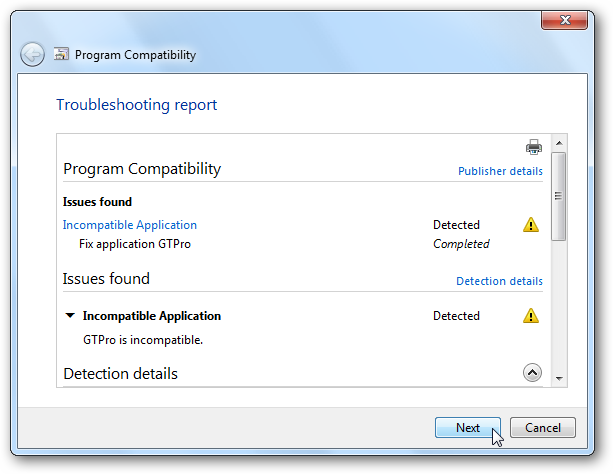613x474 pixels.
Task: Click the report's vertical scrollbar thumb
Action: [559, 195]
